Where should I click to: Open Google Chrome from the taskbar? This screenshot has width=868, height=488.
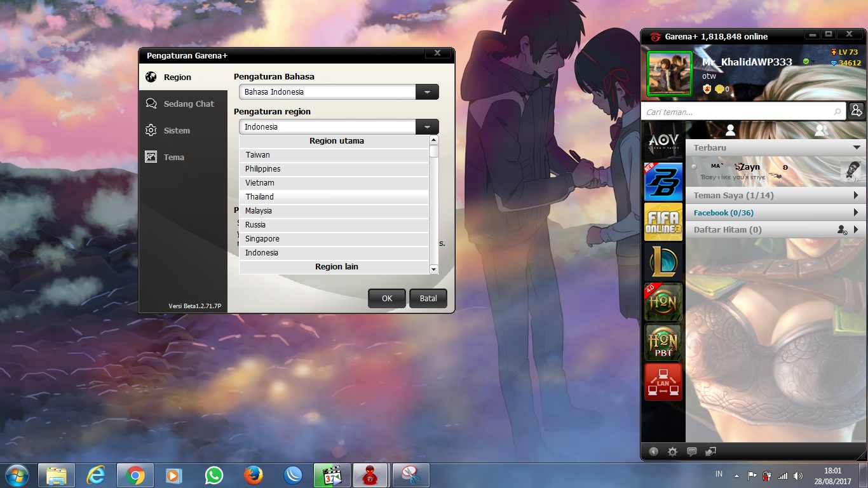pos(135,475)
